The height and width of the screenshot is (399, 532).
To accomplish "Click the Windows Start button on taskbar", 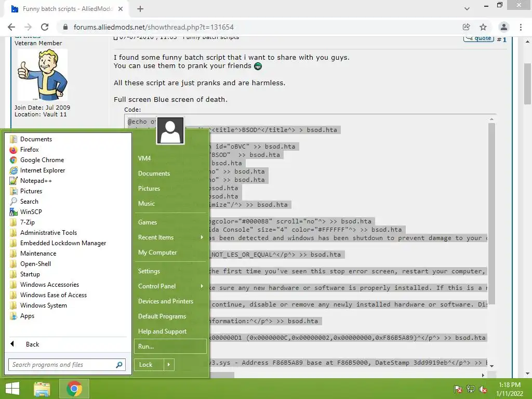I will pyautogui.click(x=12, y=389).
